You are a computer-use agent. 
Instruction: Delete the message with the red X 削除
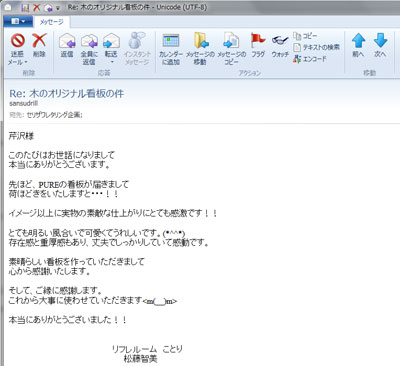point(39,45)
